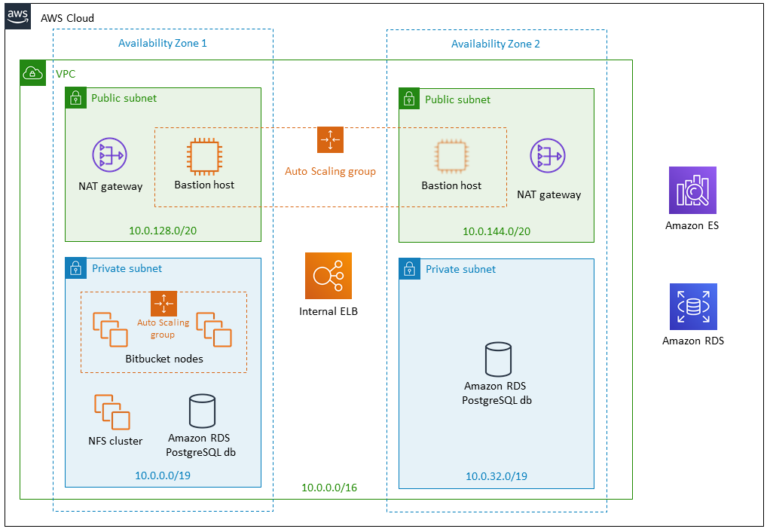Click the Auto Scaling group icon between subnets

(x=329, y=140)
